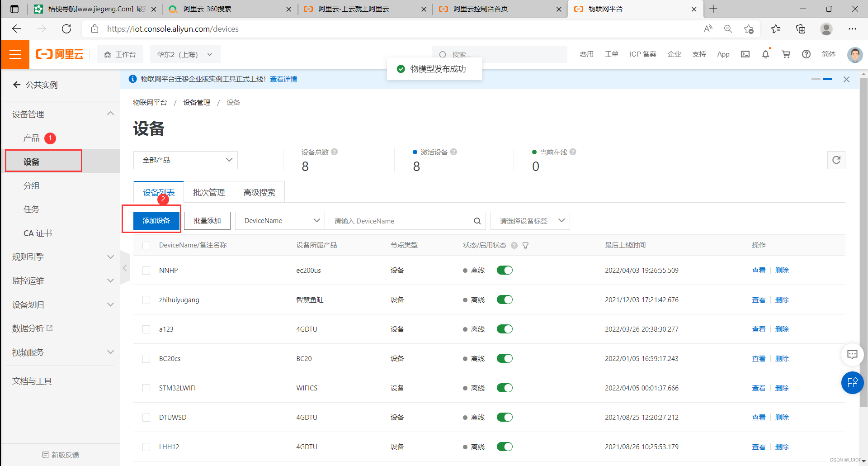Viewport: 868px width, 466px height.
Task: Click the Aliyun logo
Action: (60, 54)
